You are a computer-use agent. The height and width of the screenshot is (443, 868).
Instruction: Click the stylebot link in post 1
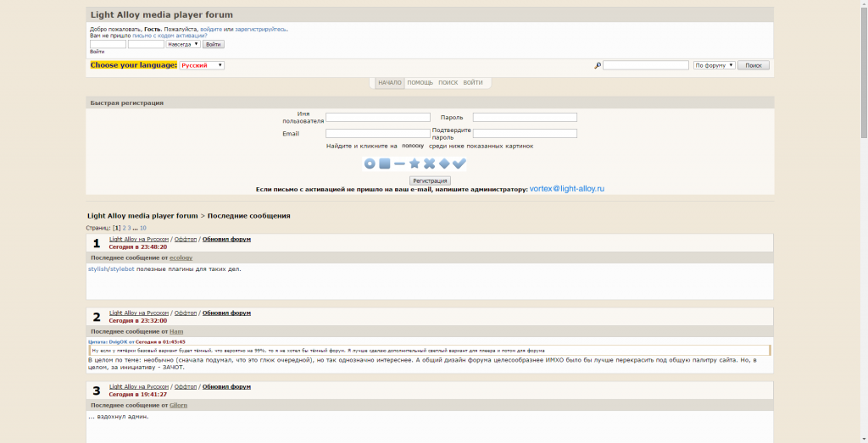pyautogui.click(x=122, y=269)
